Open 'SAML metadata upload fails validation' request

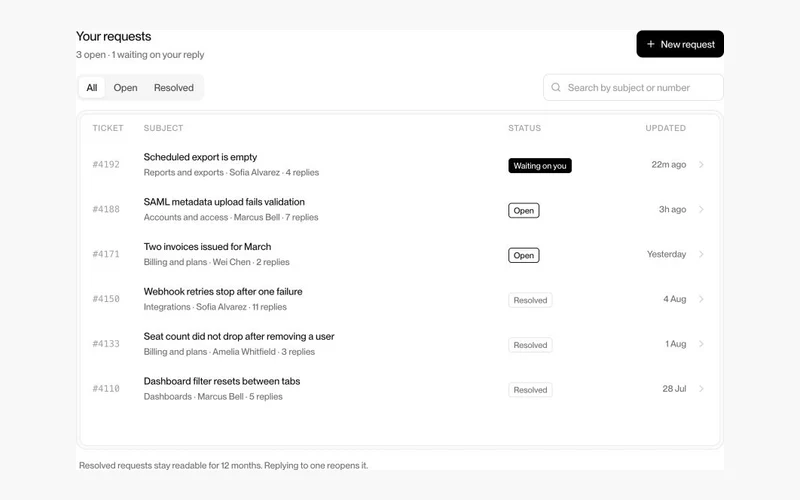(x=224, y=202)
